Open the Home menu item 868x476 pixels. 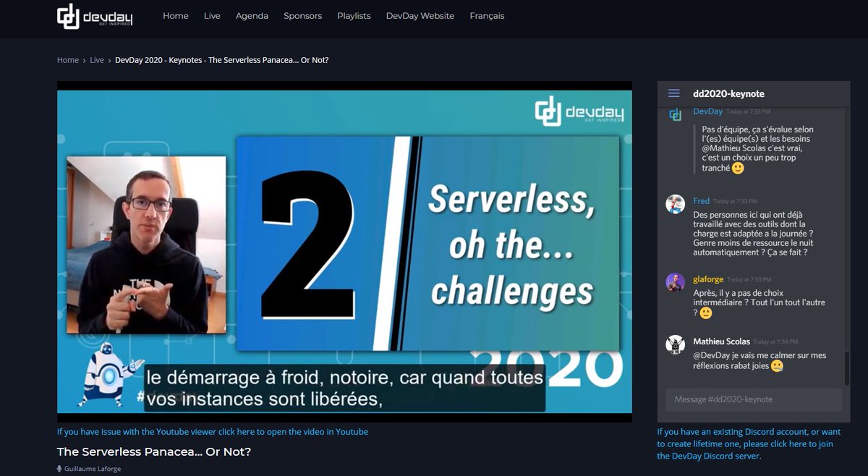(176, 16)
